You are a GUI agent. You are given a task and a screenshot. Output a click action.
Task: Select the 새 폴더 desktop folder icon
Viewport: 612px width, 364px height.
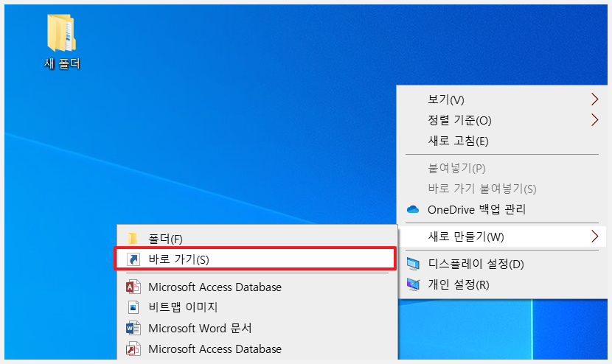click(62, 41)
